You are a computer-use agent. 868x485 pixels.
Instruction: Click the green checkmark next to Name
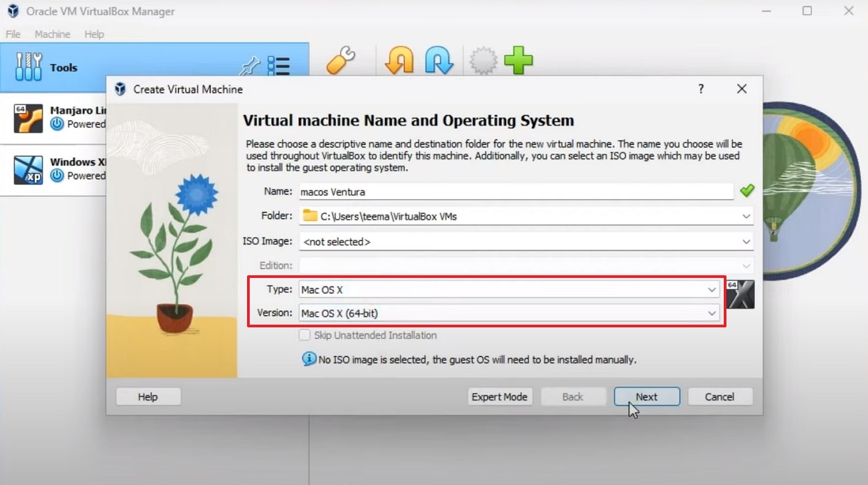(x=746, y=191)
